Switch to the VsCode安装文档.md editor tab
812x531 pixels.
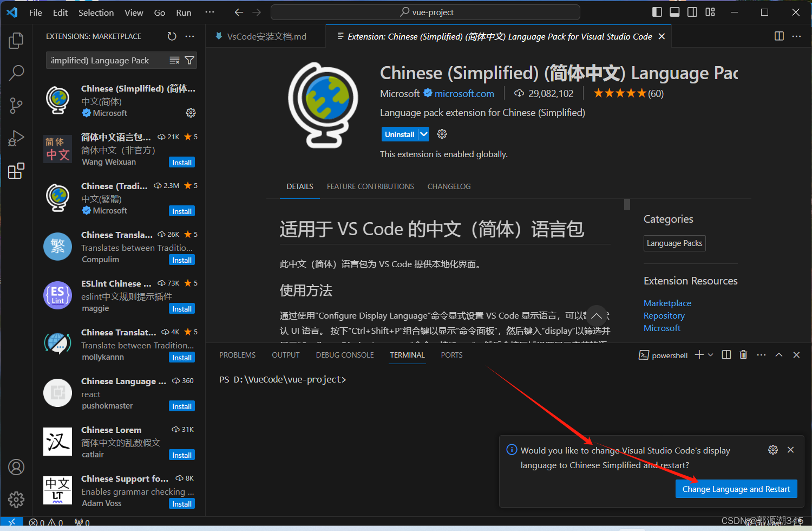(266, 36)
